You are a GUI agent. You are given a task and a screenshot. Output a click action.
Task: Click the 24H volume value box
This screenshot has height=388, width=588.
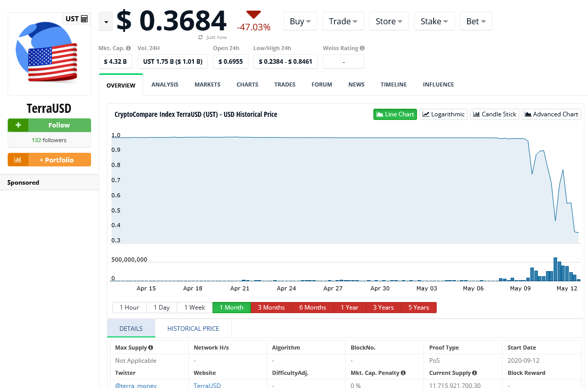[173, 62]
